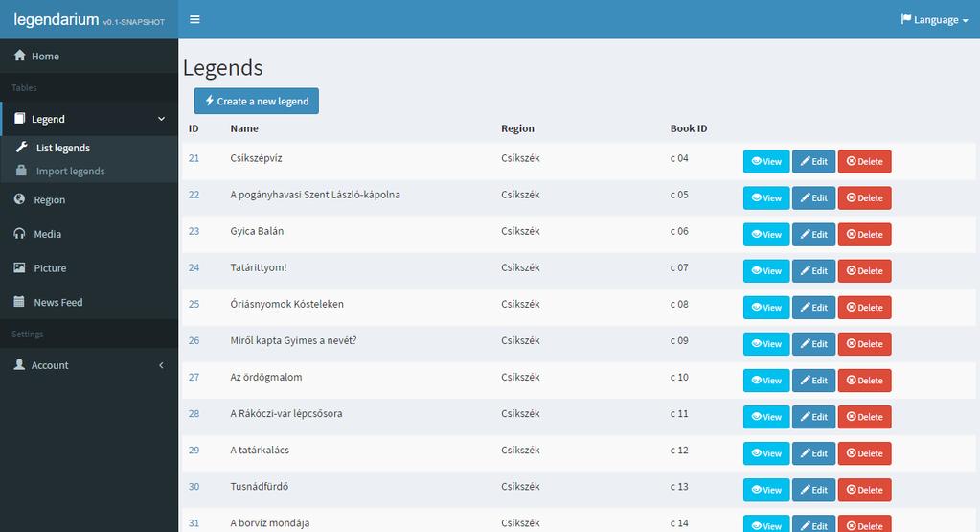Delete the Gyica Balán legend
Viewport: 980px width, 532px height.
pyautogui.click(x=864, y=235)
